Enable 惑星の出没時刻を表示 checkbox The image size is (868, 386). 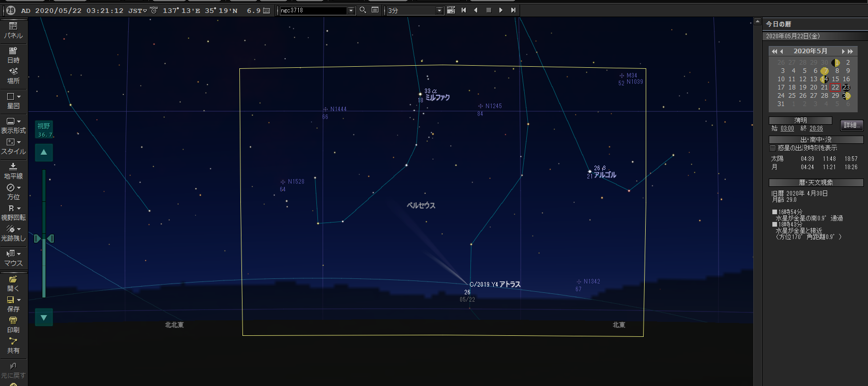pyautogui.click(x=773, y=148)
